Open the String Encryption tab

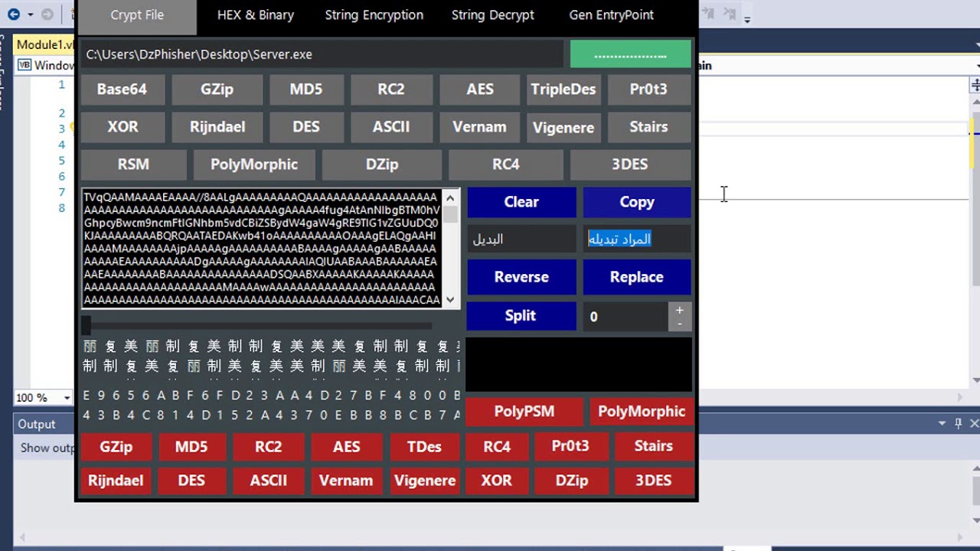tap(374, 15)
